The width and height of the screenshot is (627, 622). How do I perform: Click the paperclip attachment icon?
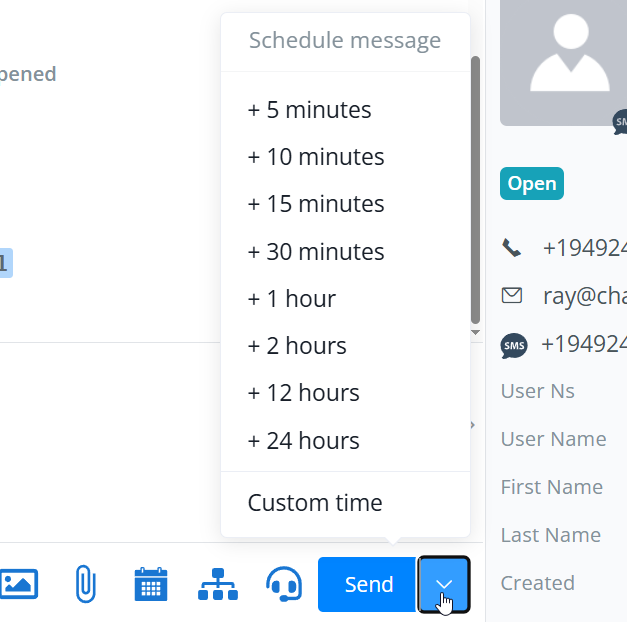point(86,584)
